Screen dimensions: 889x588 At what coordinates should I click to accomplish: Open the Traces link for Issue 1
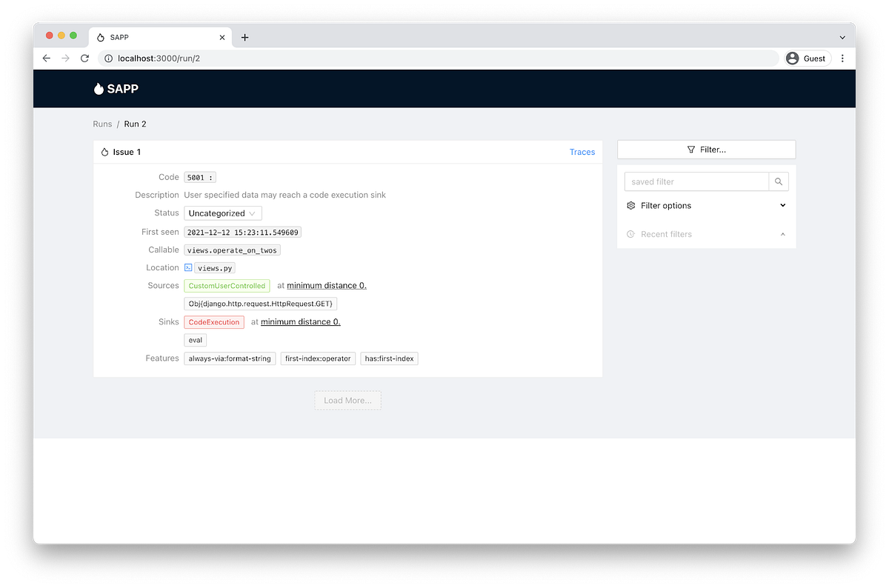[x=582, y=151]
